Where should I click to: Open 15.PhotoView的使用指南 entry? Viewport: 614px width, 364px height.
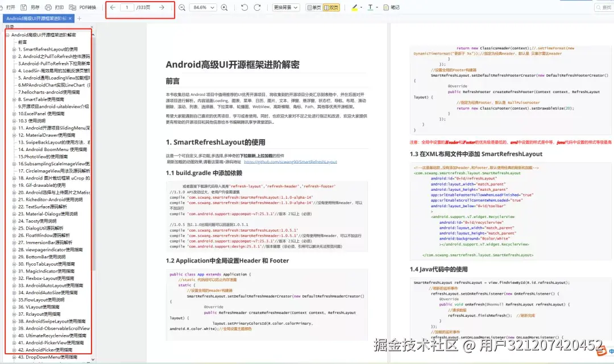pos(43,156)
